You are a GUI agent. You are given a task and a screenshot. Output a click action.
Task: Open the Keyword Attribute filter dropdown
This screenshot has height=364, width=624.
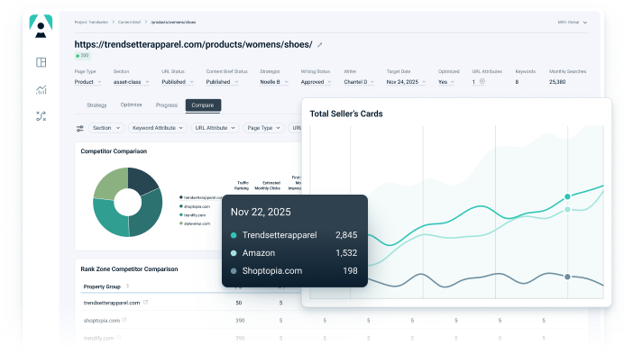156,128
